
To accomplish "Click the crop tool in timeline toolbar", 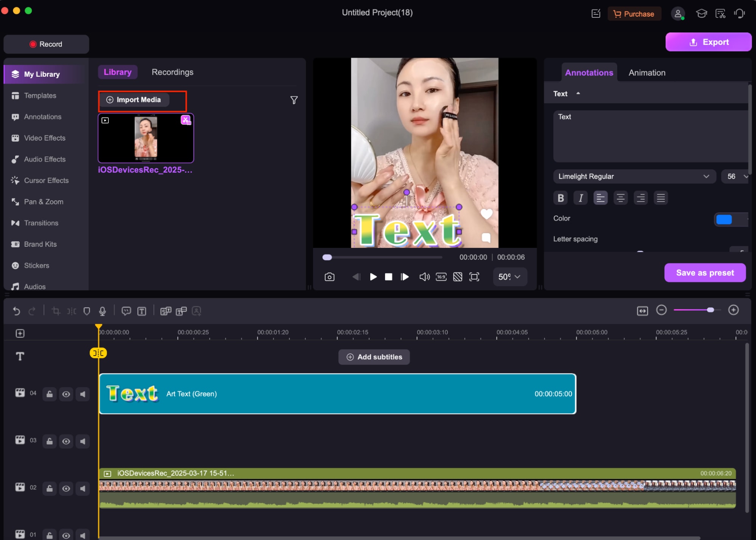I will (x=56, y=311).
